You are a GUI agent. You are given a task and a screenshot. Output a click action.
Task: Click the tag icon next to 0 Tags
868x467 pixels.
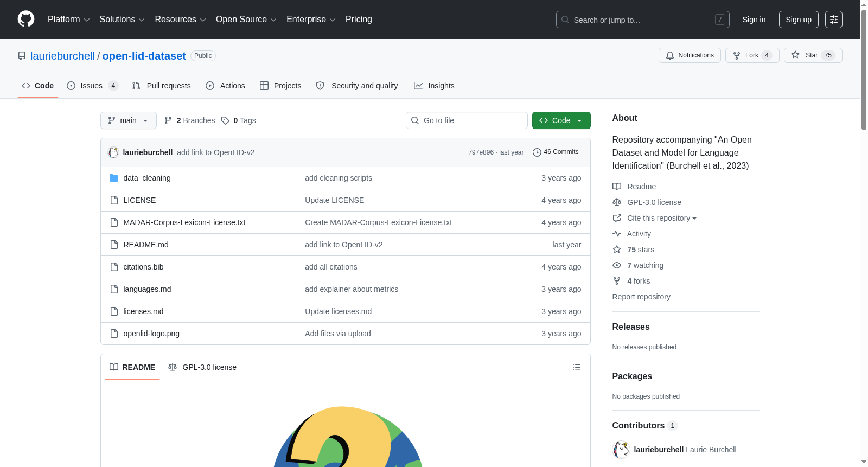225,120
